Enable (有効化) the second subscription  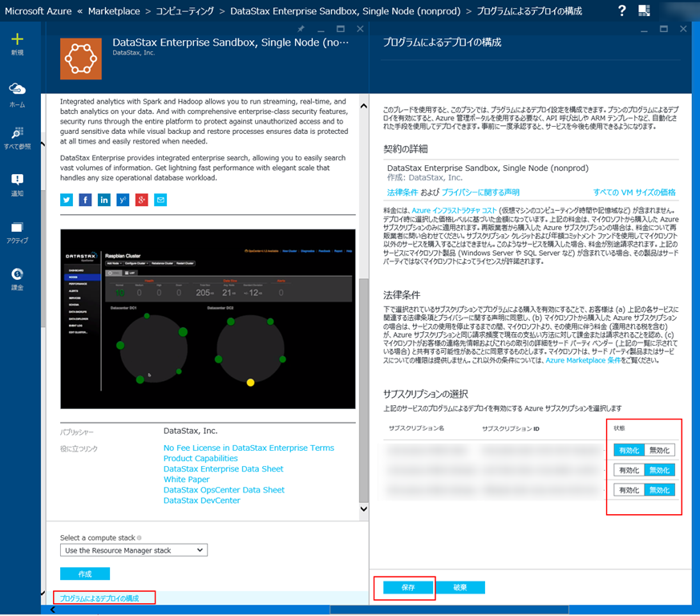629,470
